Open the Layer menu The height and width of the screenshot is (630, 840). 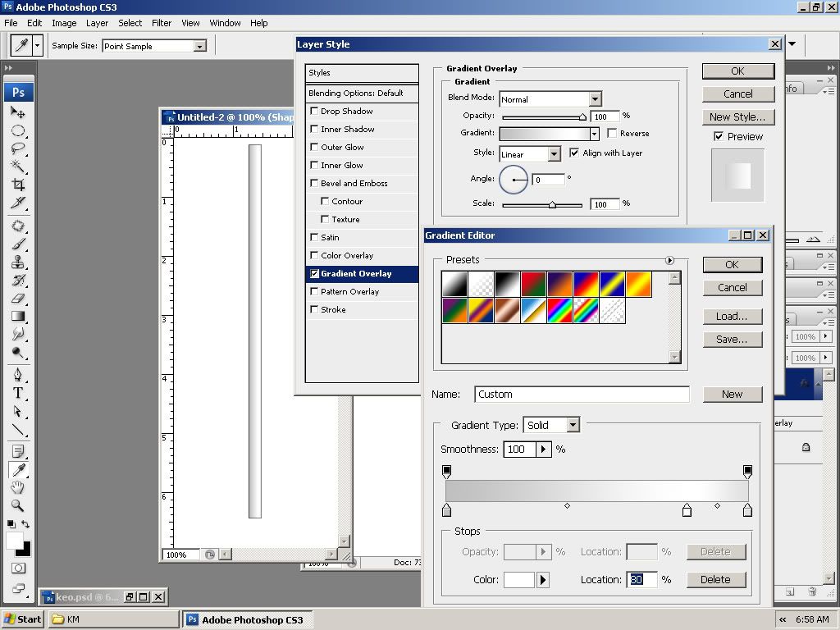[97, 23]
